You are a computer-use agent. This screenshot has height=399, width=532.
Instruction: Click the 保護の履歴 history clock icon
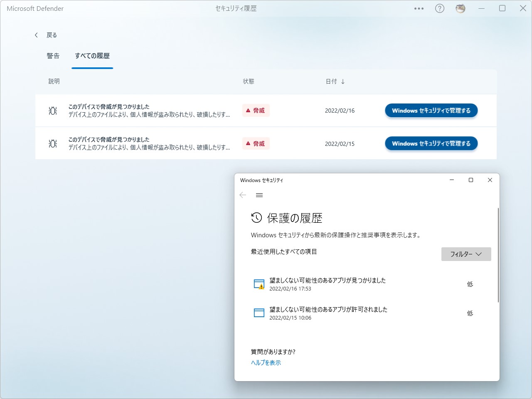[x=256, y=217]
